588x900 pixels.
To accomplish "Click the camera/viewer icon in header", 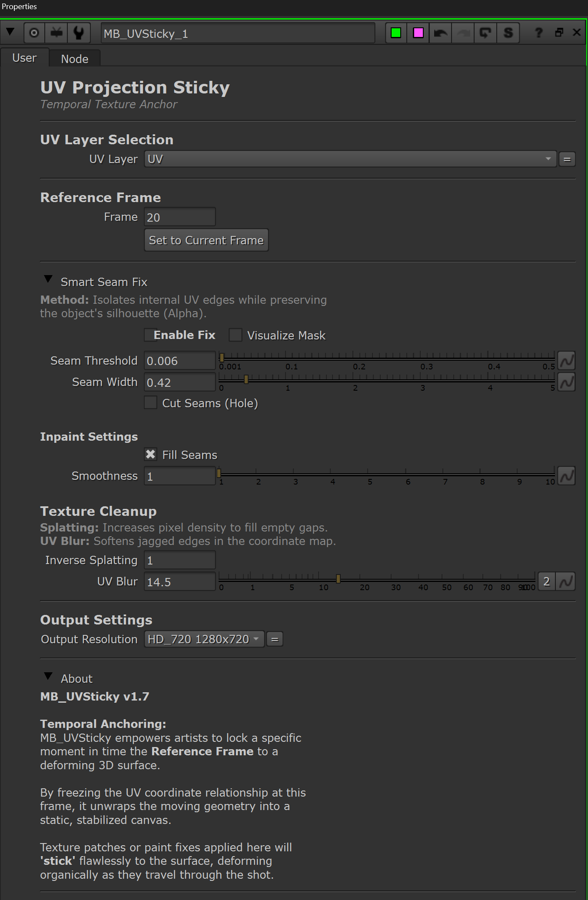I will 56,33.
